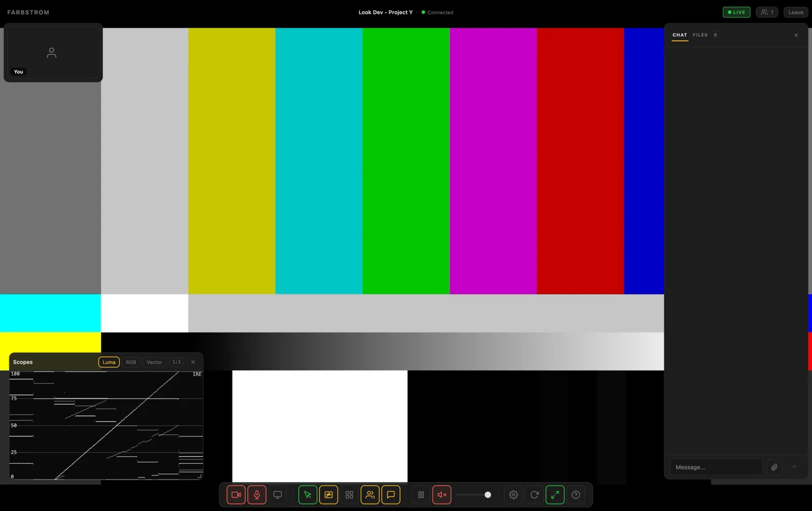Refresh the stream connection

[534, 495]
